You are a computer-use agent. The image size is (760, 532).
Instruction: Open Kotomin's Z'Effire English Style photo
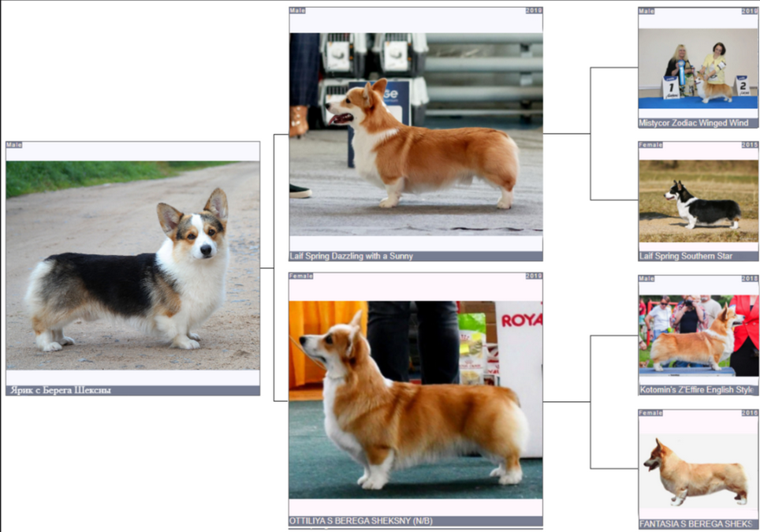click(x=698, y=335)
